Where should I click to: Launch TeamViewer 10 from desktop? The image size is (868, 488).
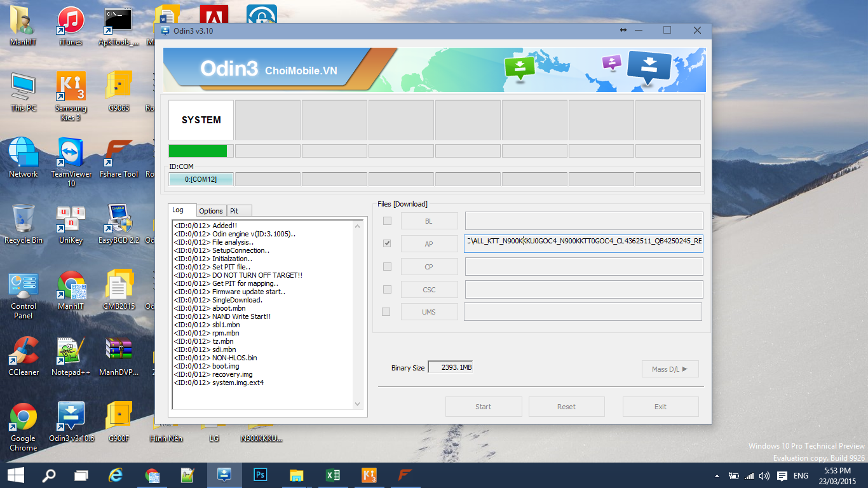click(71, 162)
